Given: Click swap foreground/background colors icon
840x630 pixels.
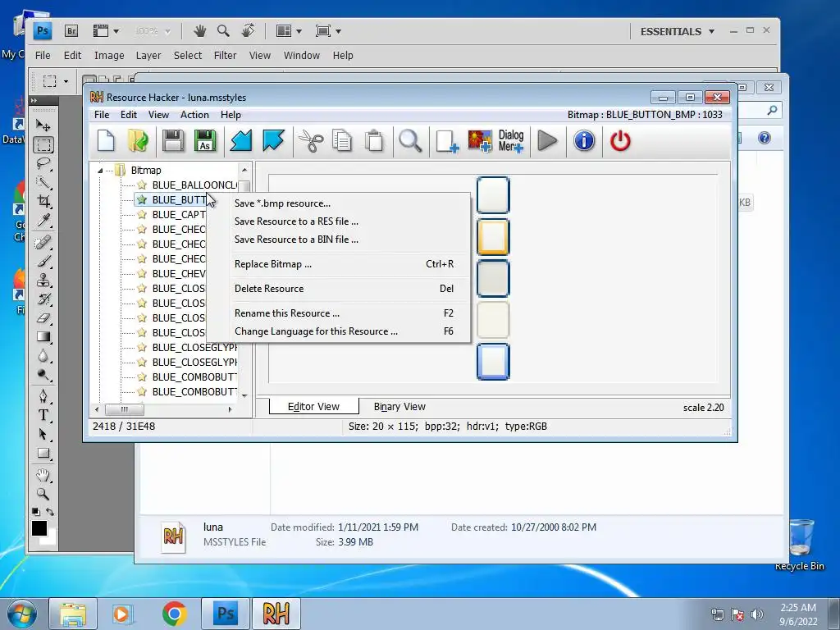Looking at the screenshot, I should (50, 512).
